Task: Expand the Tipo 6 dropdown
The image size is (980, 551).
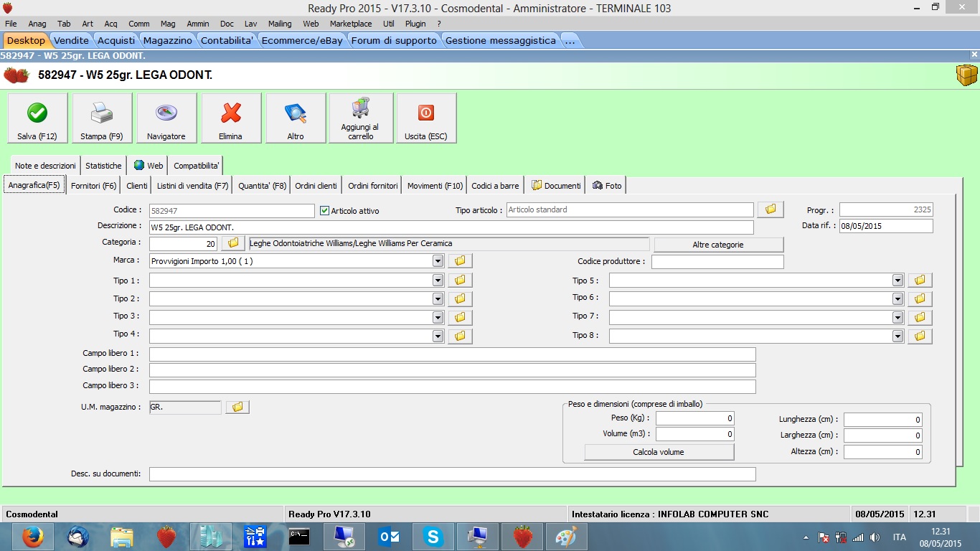Action: (897, 298)
